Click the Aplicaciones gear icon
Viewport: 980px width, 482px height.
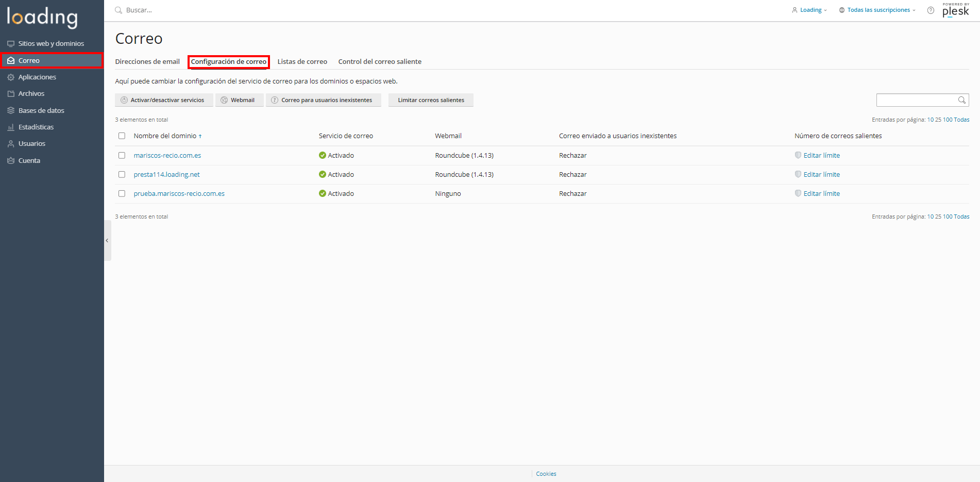point(10,77)
